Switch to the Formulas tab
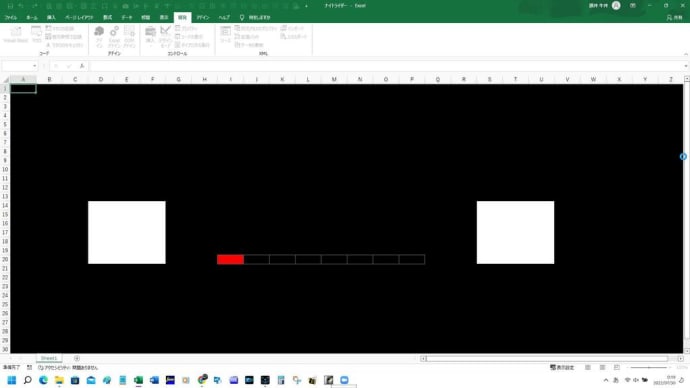Screen dimensions: 690x388 107,18
